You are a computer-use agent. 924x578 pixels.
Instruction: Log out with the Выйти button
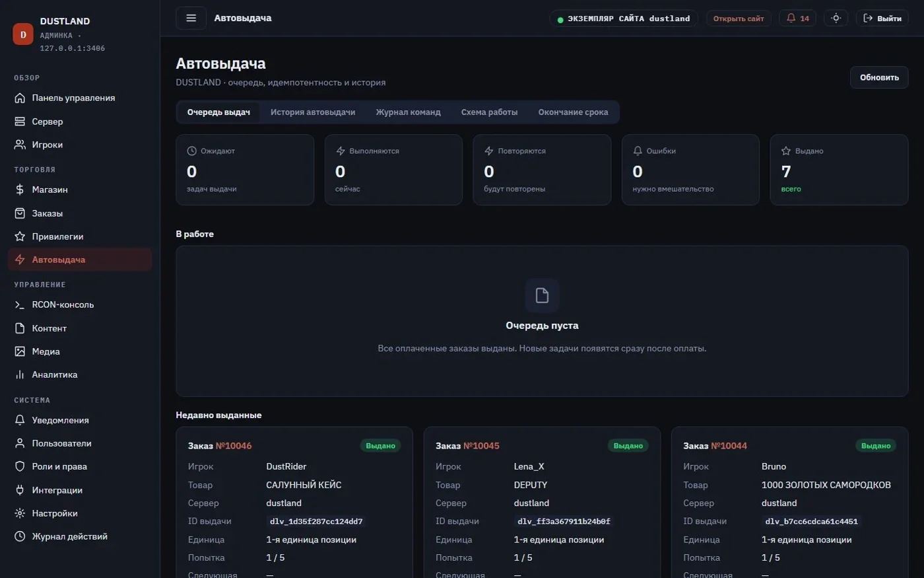(882, 18)
